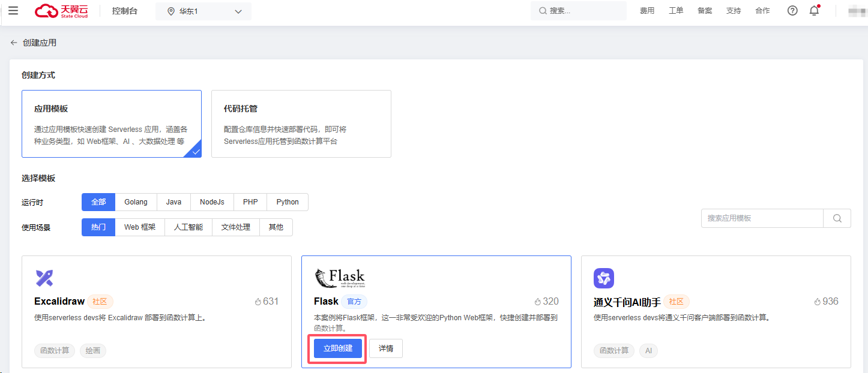The width and height of the screenshot is (868, 373).
Task: Click the flame icon beside 631
Action: (x=258, y=302)
